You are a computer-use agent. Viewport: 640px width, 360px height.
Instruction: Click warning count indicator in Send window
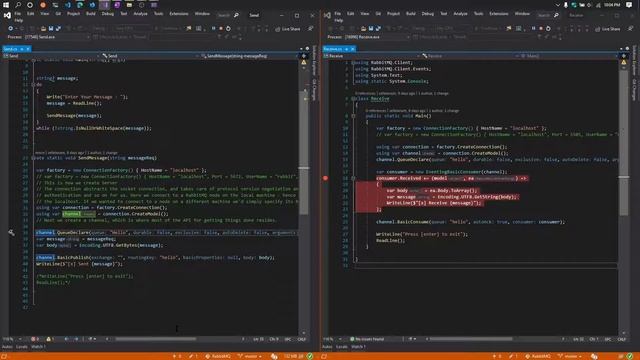(x=50, y=339)
